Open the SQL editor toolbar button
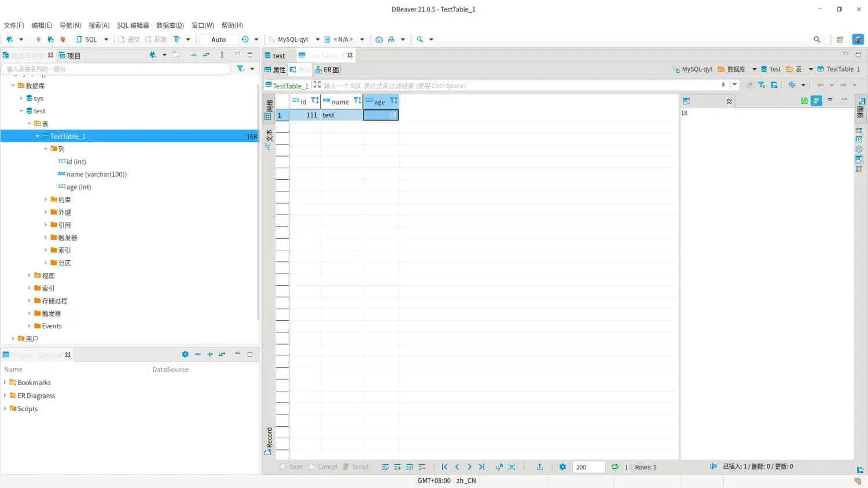Viewport: 868px width, 488px height. tap(87, 39)
